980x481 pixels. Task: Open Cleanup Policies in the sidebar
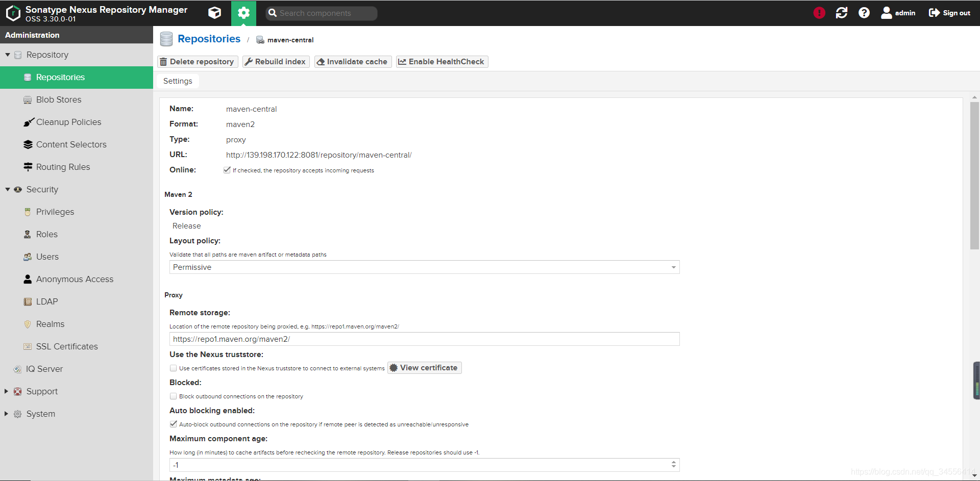click(x=77, y=122)
